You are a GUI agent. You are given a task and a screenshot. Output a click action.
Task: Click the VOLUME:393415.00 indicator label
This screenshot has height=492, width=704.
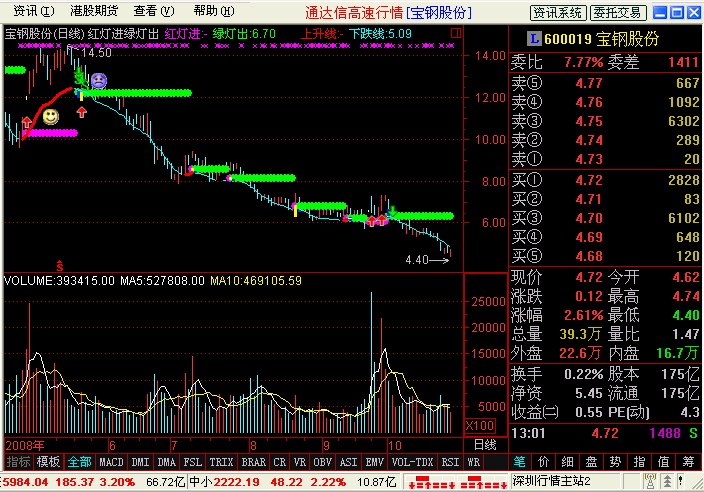59,281
